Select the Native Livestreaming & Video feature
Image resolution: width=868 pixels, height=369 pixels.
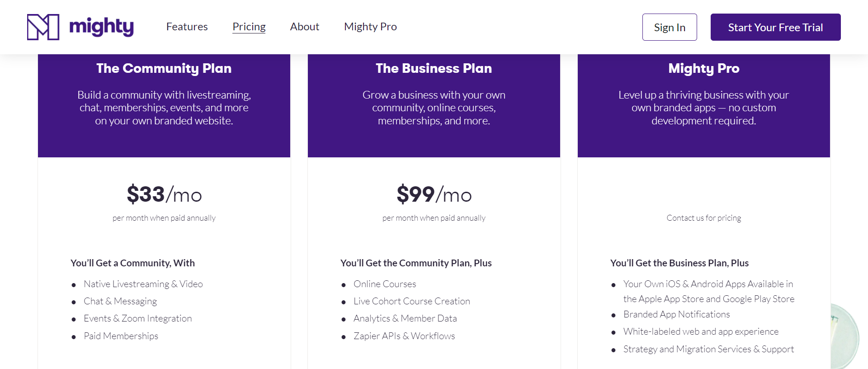tap(143, 284)
